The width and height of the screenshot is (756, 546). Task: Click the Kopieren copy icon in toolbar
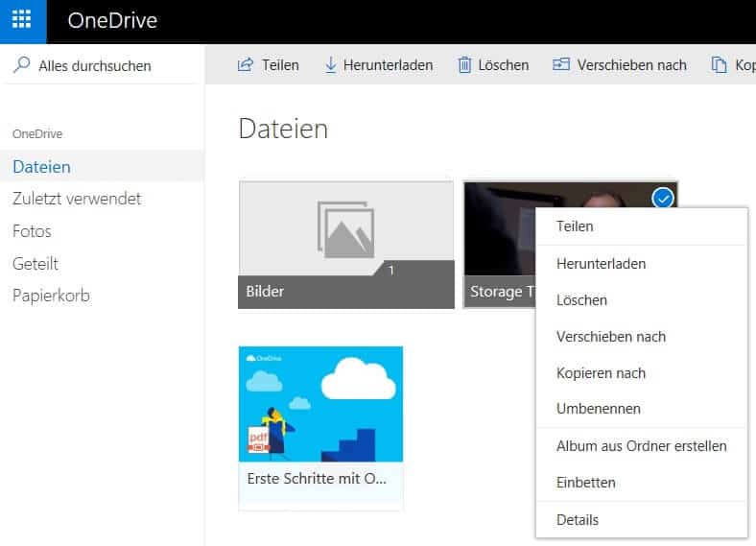719,64
